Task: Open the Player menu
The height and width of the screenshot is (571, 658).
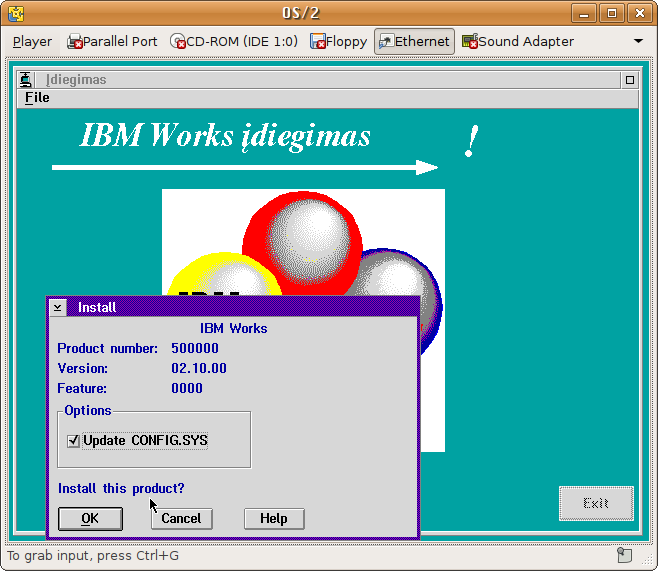Action: (x=32, y=42)
